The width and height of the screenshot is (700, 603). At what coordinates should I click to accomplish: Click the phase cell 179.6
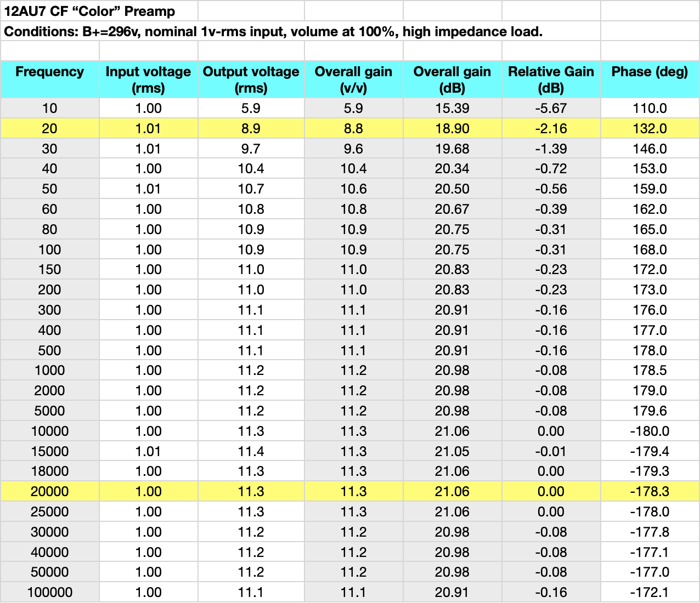tap(650, 411)
